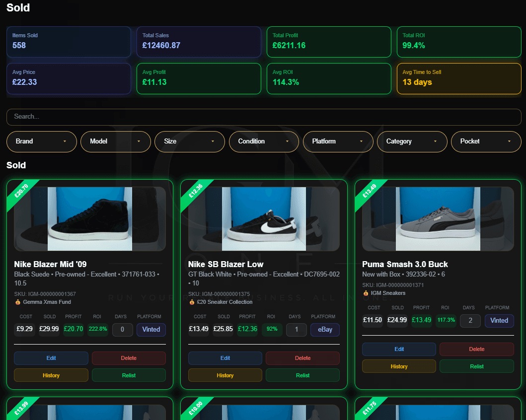Click the eBay platform badge on SB Blazer Low card

click(x=325, y=330)
